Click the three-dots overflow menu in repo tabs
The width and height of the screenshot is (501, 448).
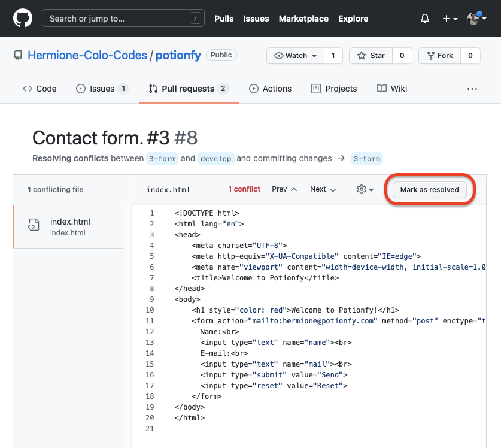click(x=472, y=89)
